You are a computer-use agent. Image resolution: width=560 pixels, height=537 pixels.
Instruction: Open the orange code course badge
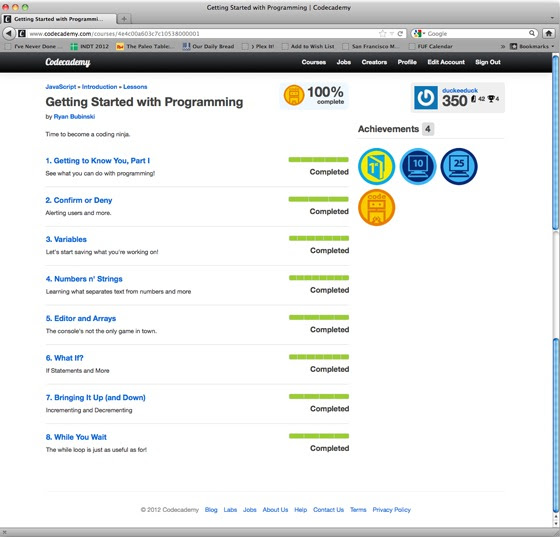point(376,207)
